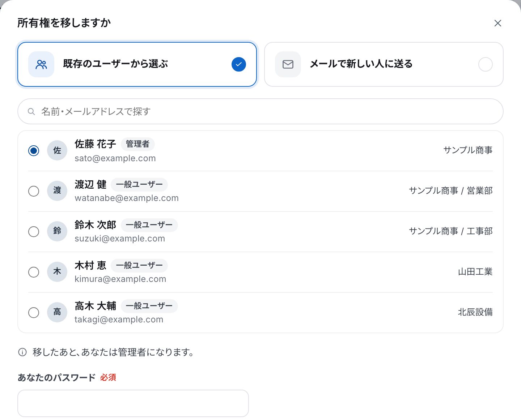Tick the empty circle on メールで新しい人に送る
The height and width of the screenshot is (420, 521).
tap(486, 64)
